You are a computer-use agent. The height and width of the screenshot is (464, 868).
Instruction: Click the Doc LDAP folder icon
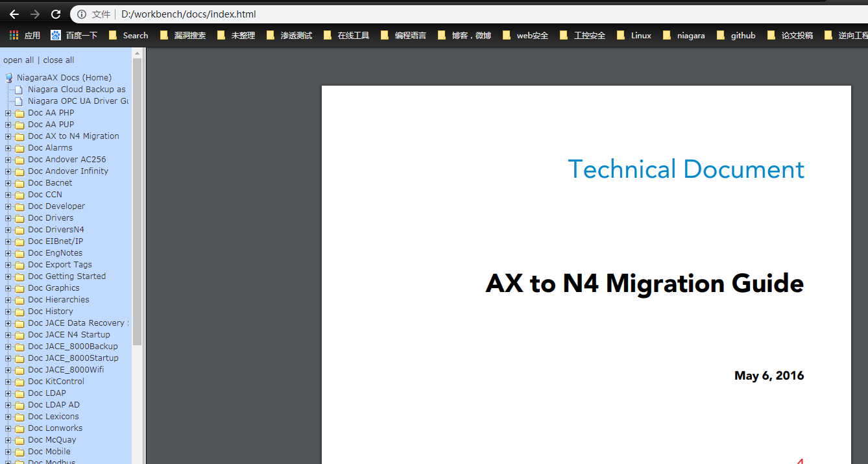pos(19,393)
